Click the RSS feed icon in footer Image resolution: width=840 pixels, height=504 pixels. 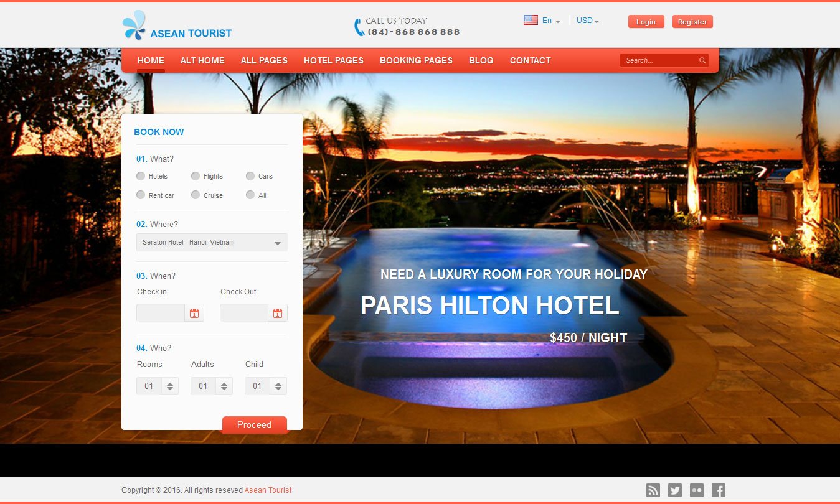point(653,490)
